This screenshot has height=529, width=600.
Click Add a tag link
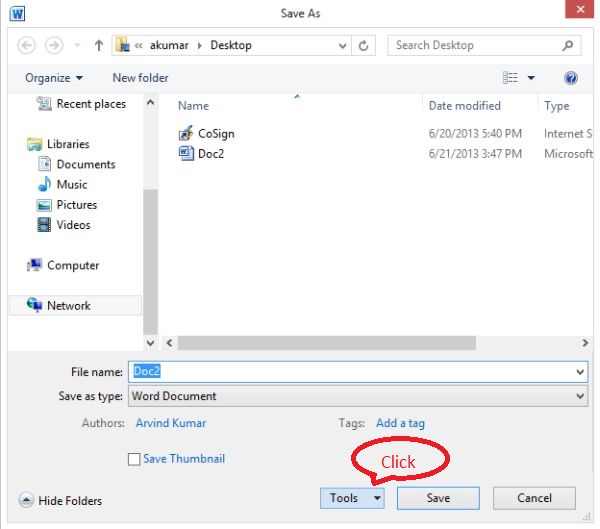coord(400,423)
